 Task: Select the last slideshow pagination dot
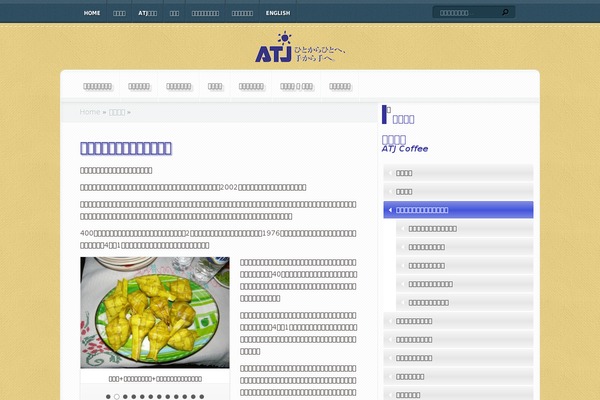[x=202, y=397]
